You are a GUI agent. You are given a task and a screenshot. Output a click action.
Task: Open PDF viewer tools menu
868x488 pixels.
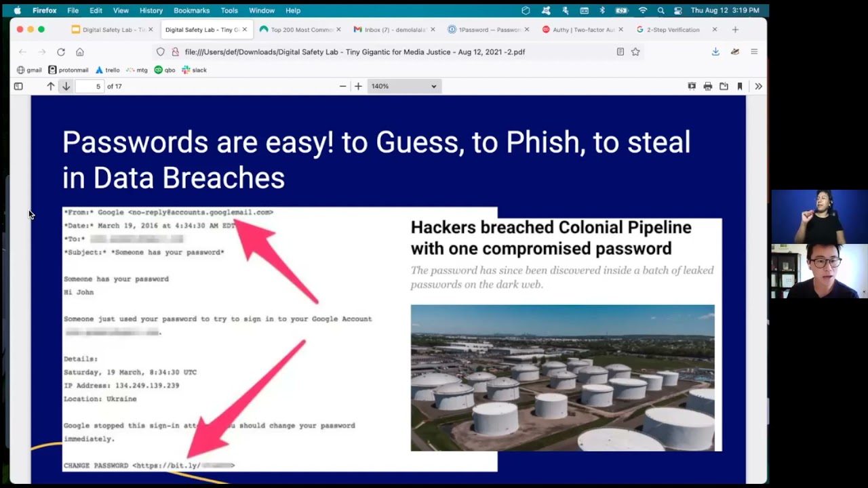[758, 86]
